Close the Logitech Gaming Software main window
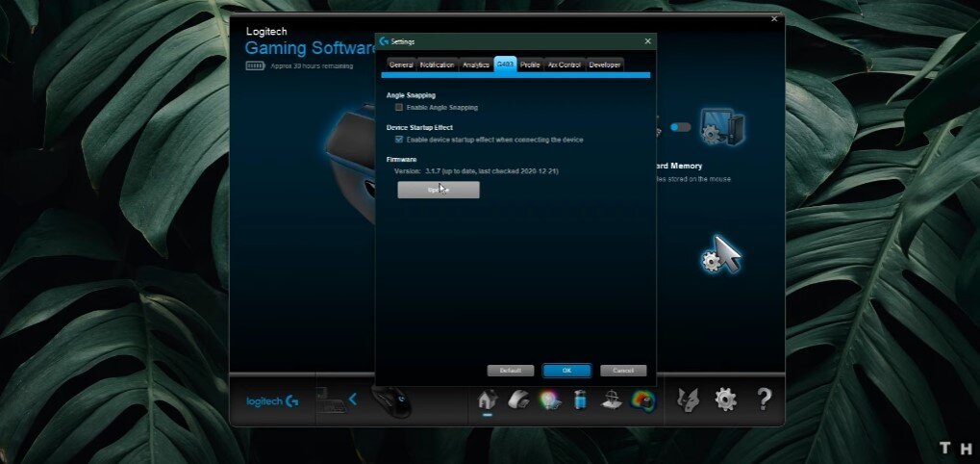 tap(774, 18)
